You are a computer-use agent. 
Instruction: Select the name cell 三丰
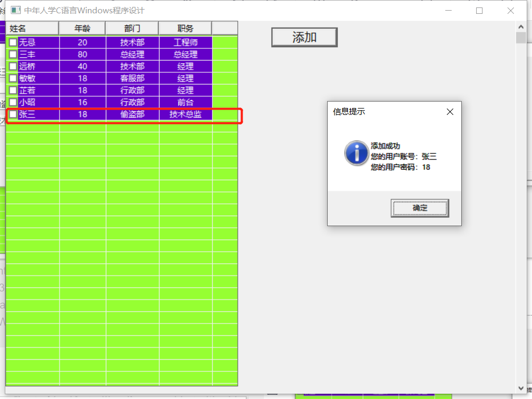pos(27,54)
